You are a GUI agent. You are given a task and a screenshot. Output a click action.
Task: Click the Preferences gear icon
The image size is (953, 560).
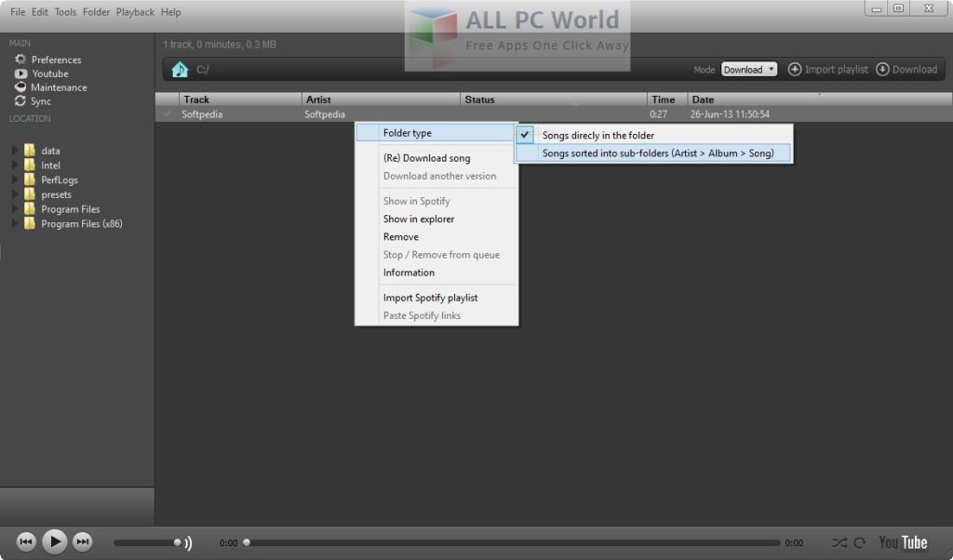pyautogui.click(x=20, y=60)
